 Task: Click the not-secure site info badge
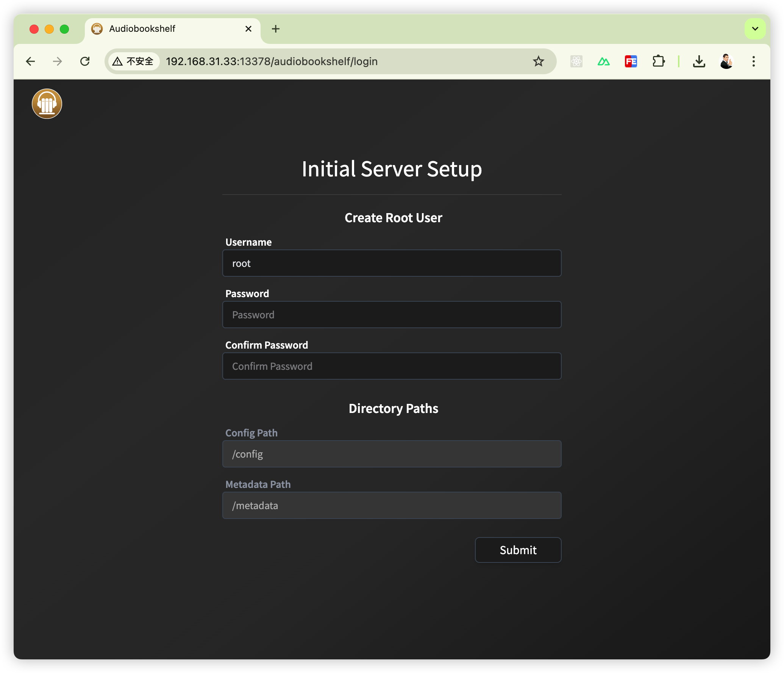(133, 61)
